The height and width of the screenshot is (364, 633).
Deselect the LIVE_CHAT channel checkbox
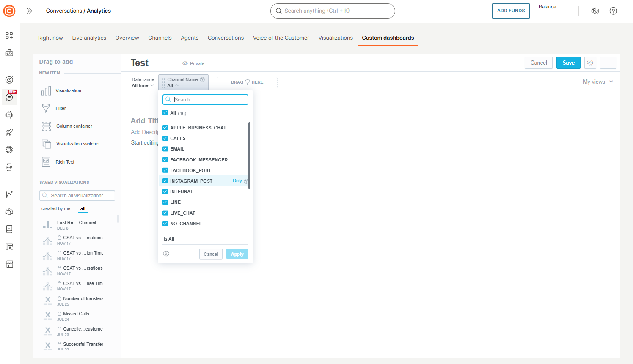(x=165, y=213)
